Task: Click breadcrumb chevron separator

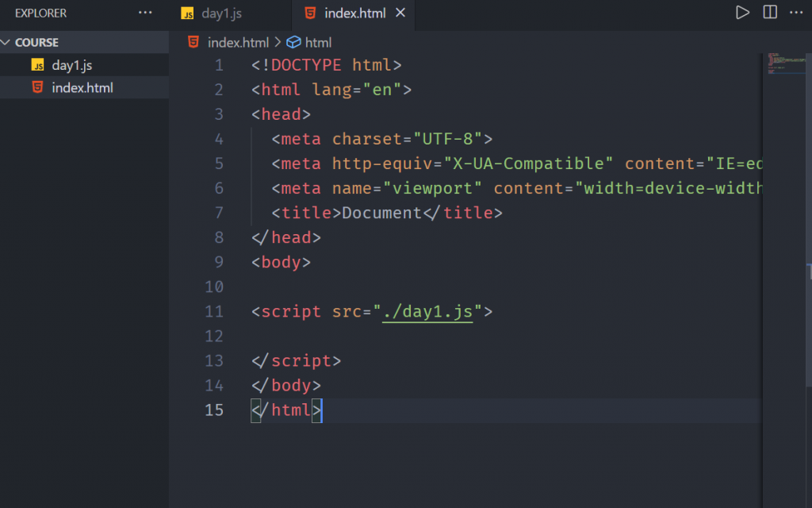Action: click(x=278, y=42)
